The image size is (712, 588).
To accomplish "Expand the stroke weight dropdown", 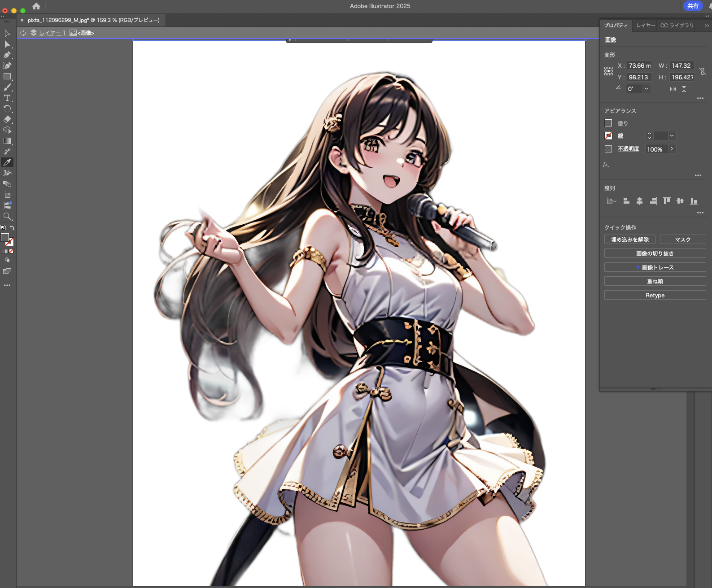I will [672, 136].
